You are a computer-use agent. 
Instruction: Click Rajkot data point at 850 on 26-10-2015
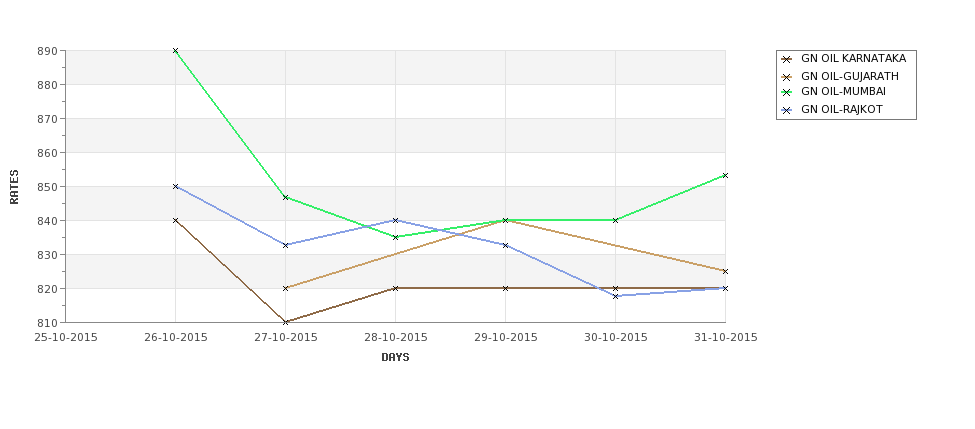tap(175, 187)
